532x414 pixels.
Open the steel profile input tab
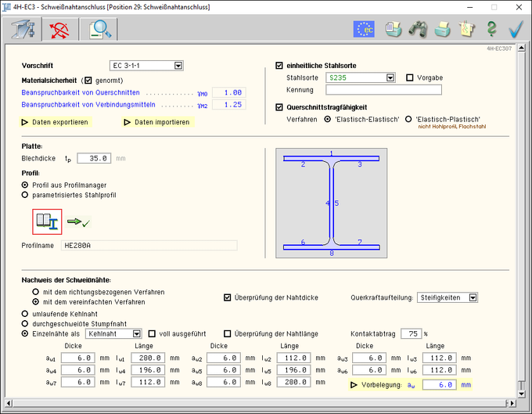(x=21, y=30)
